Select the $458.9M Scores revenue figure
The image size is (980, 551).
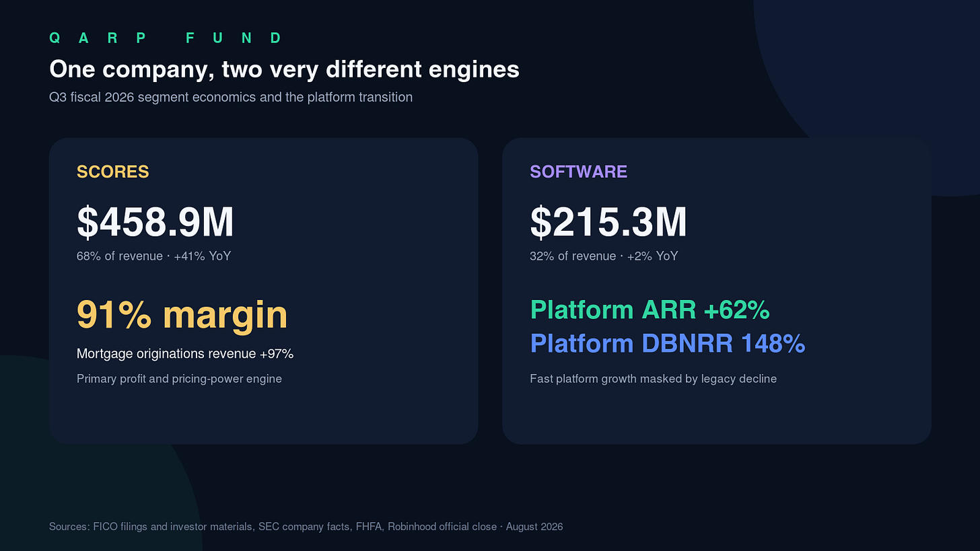(x=155, y=222)
